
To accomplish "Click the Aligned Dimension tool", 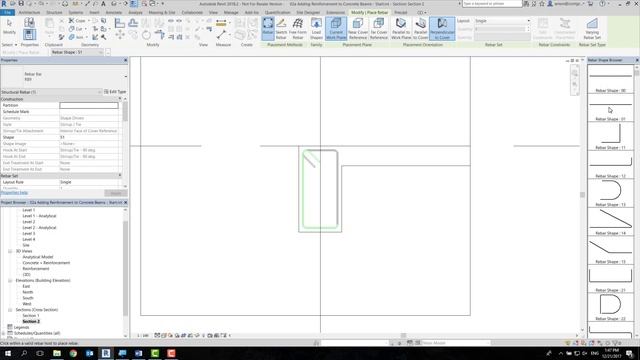I will point(221,35).
